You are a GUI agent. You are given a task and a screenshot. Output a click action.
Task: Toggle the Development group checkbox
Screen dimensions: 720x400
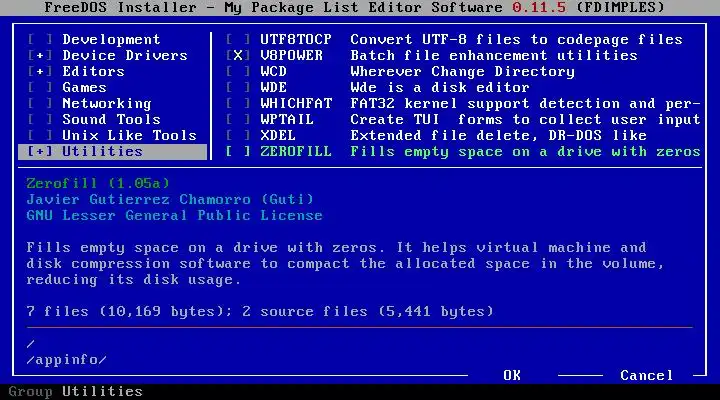pyautogui.click(x=40, y=39)
